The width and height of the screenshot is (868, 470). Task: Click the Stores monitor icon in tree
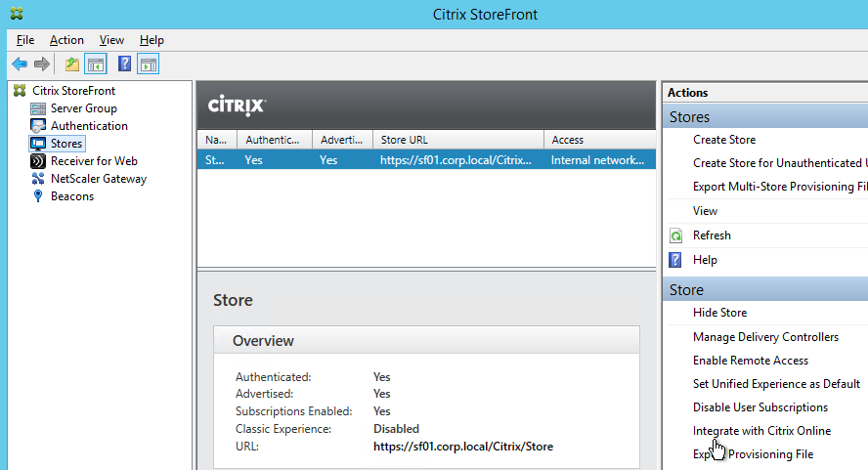click(x=38, y=144)
